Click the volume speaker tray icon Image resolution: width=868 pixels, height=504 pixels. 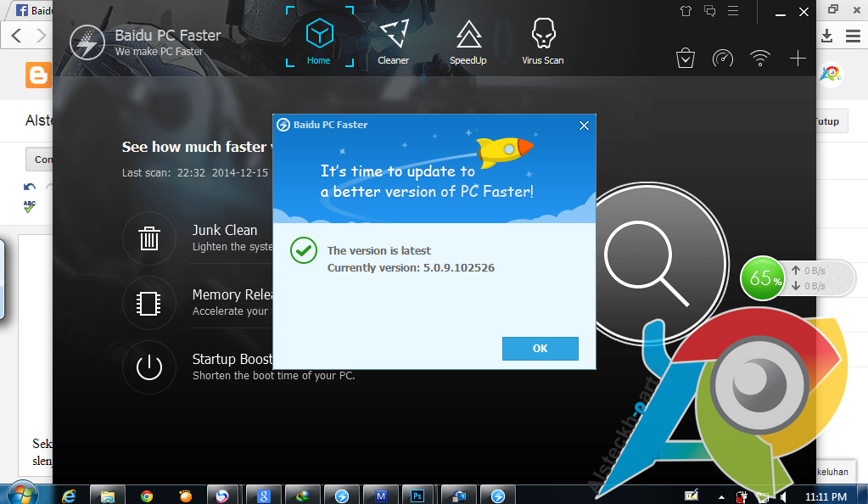(783, 497)
